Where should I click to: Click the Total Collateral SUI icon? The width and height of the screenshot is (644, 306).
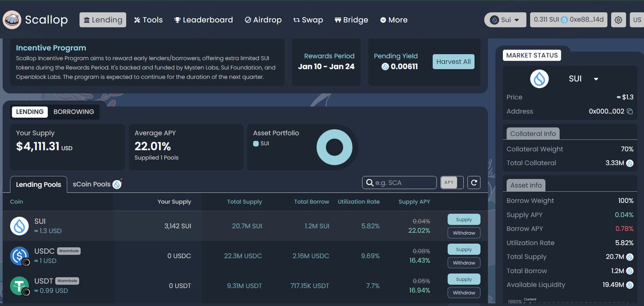(x=630, y=163)
